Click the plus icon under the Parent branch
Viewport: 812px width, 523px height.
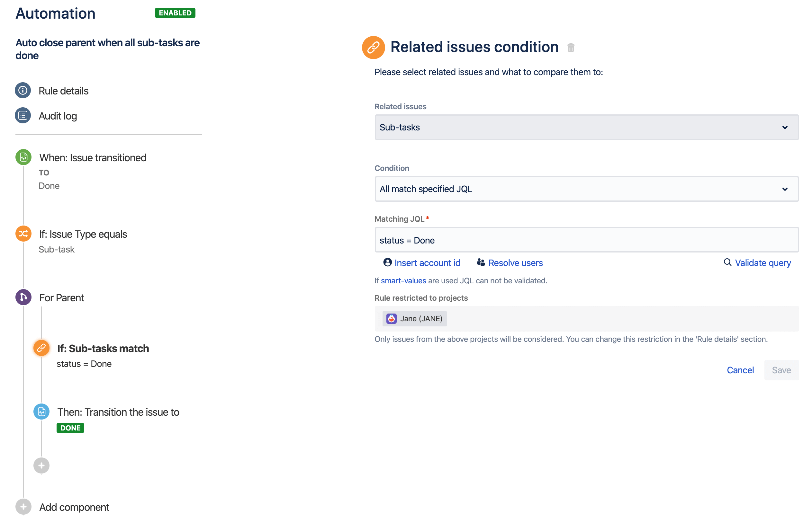pyautogui.click(x=41, y=465)
